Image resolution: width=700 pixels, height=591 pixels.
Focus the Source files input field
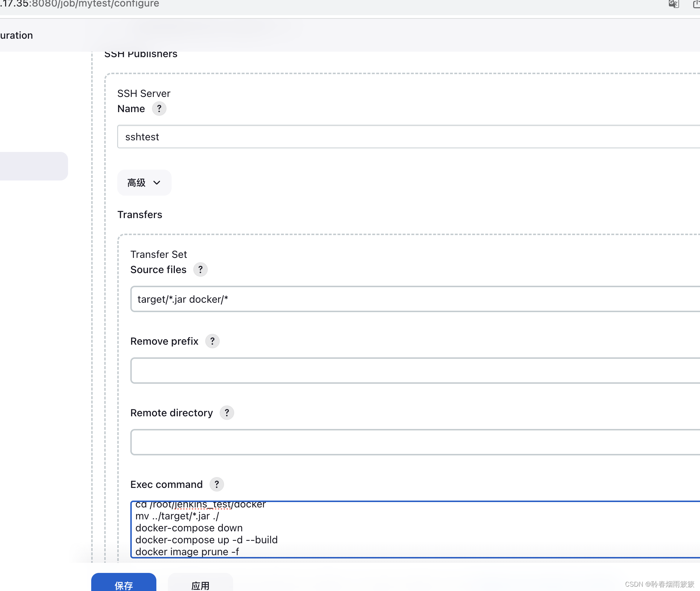point(415,299)
